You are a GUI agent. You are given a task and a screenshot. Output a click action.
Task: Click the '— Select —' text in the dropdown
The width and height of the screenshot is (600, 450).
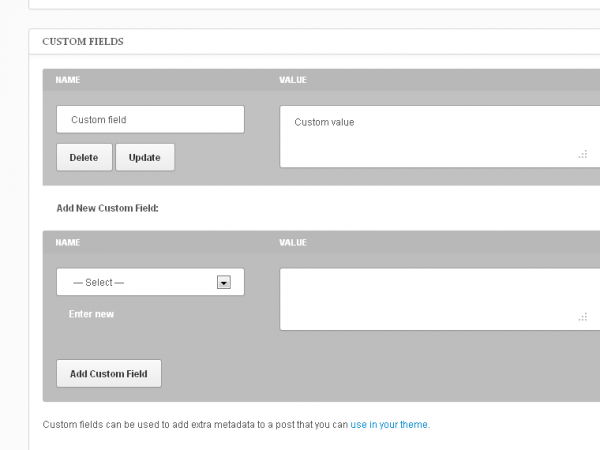tap(99, 282)
